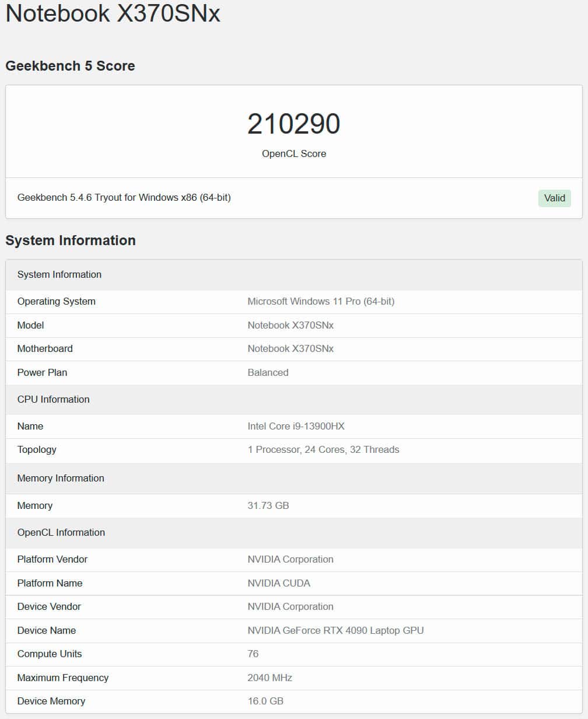588x719 pixels.
Task: Click the Motherboard row value
Action: [x=290, y=348]
